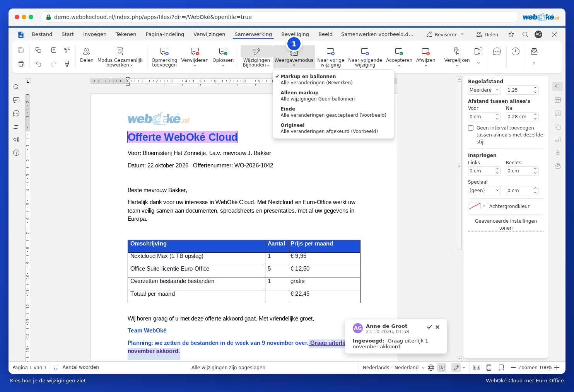Open headings navigation in left sidebar

16,126
